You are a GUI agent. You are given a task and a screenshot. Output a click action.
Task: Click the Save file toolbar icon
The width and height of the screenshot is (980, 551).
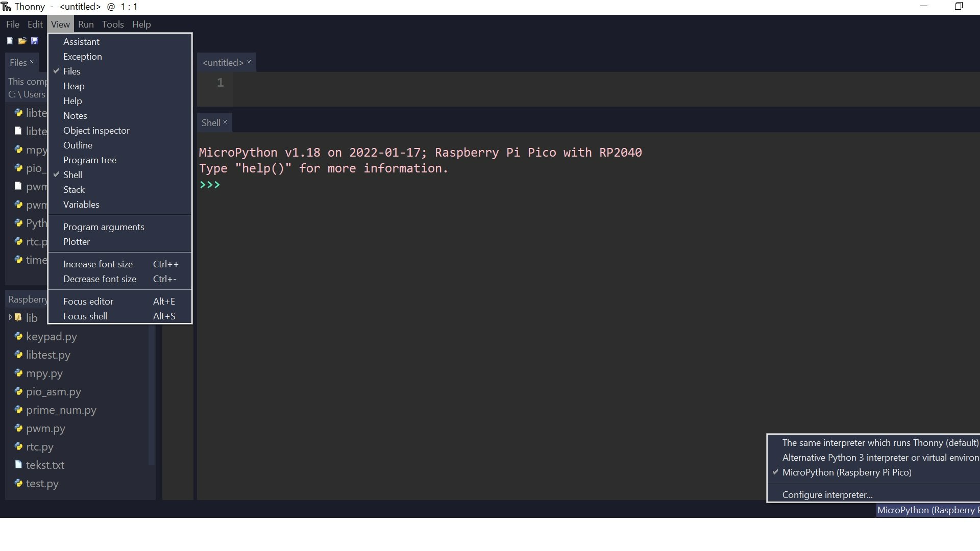click(34, 41)
